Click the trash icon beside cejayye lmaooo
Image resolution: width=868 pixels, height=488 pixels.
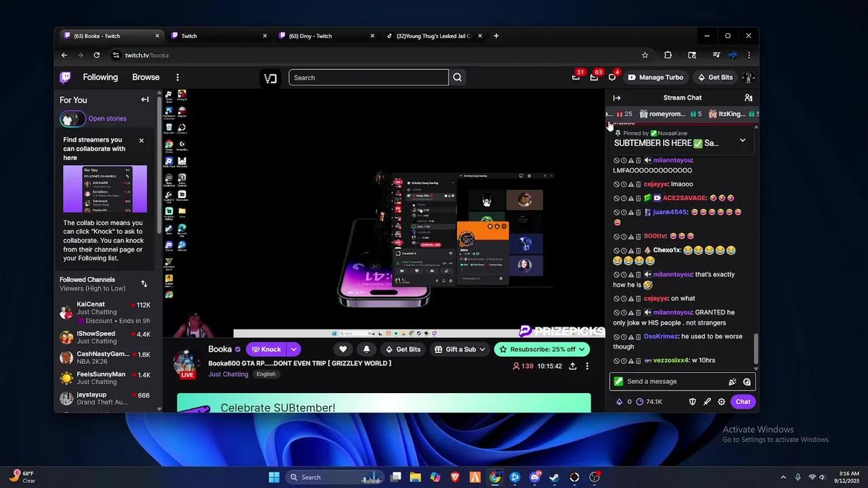(x=638, y=184)
